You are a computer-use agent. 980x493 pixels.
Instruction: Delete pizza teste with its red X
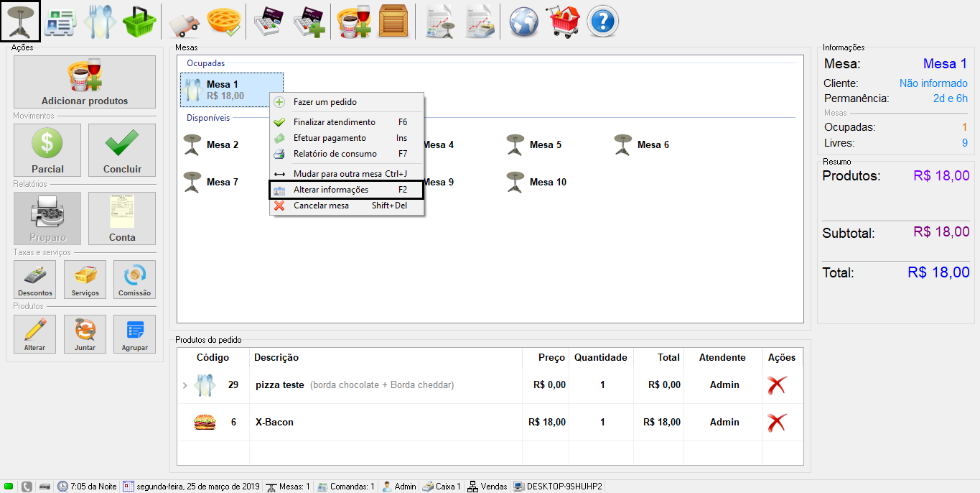pos(776,385)
